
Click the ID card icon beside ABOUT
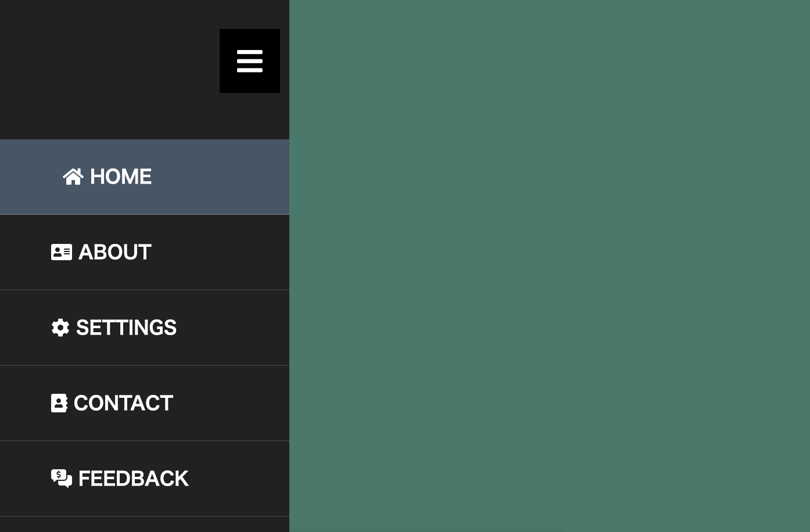coord(62,252)
